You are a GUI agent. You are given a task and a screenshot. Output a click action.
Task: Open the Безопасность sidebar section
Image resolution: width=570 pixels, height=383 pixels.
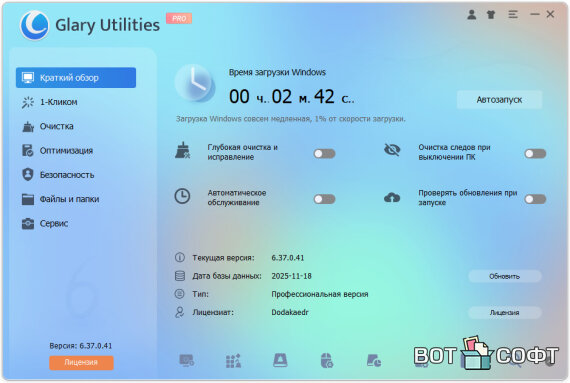tap(76, 175)
